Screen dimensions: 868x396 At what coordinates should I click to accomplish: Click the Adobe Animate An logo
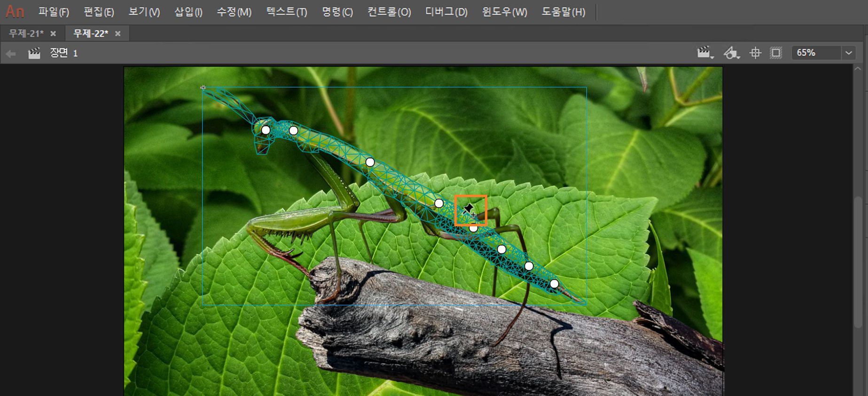coord(15,11)
